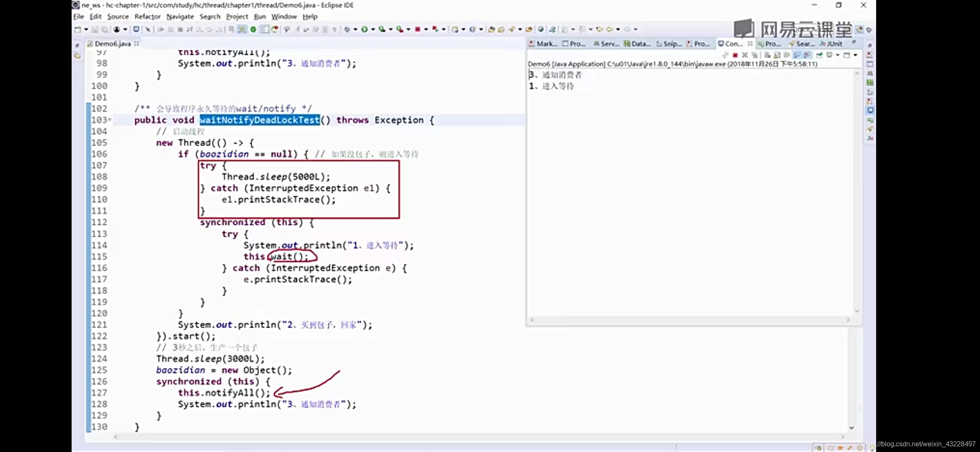Switch to the Search view tab
The width and height of the screenshot is (980, 452).
(802, 44)
